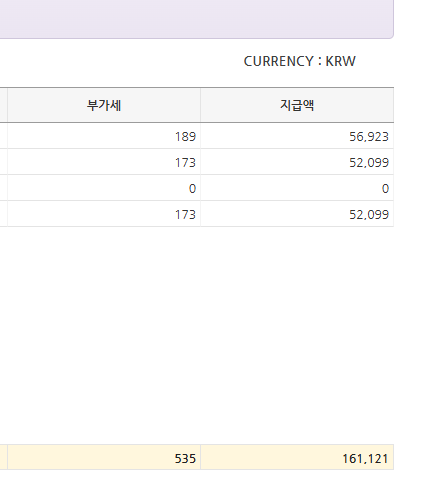Select 173 in the second row
The width and height of the screenshot is (423, 487).
(104, 162)
